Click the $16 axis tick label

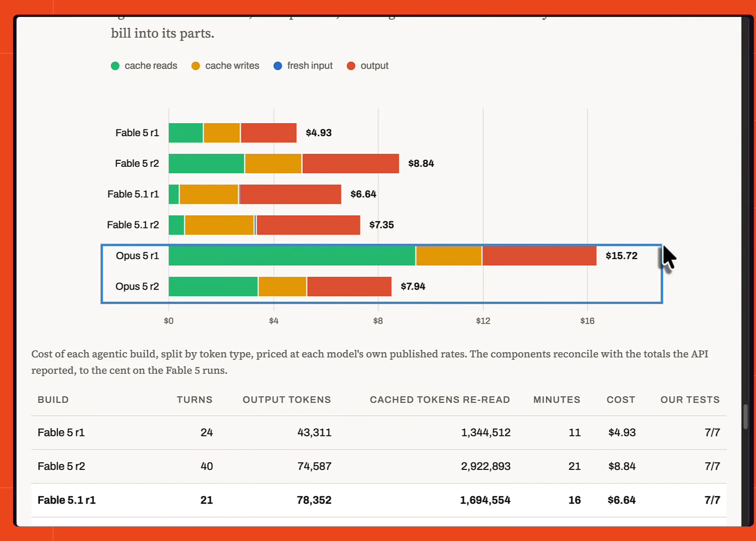pyautogui.click(x=587, y=321)
